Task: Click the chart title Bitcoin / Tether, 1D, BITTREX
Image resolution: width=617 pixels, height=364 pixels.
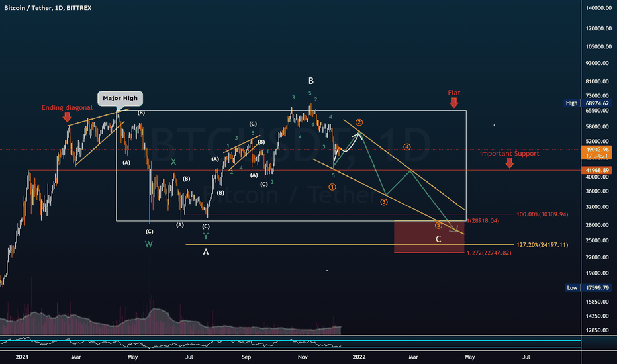Action: tap(48, 8)
